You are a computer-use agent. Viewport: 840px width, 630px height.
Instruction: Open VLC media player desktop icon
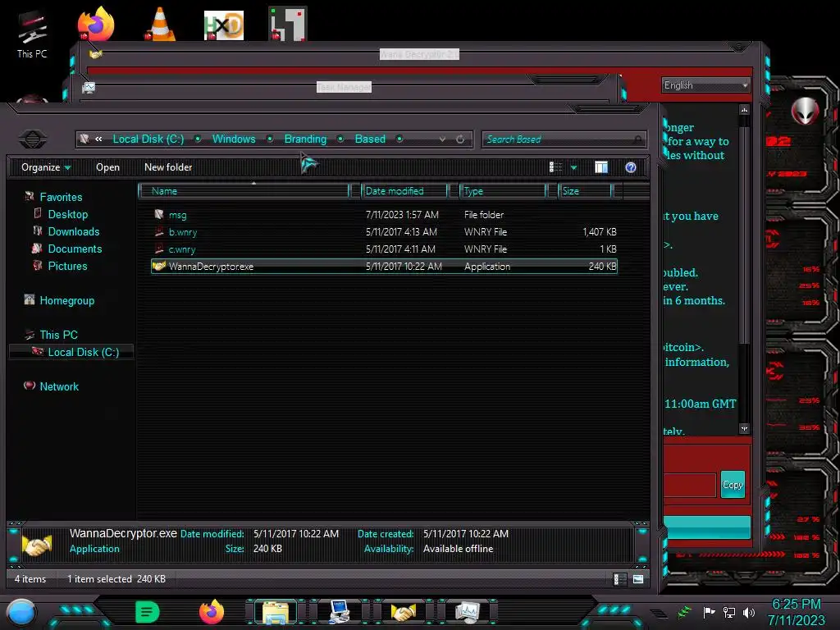[160, 24]
